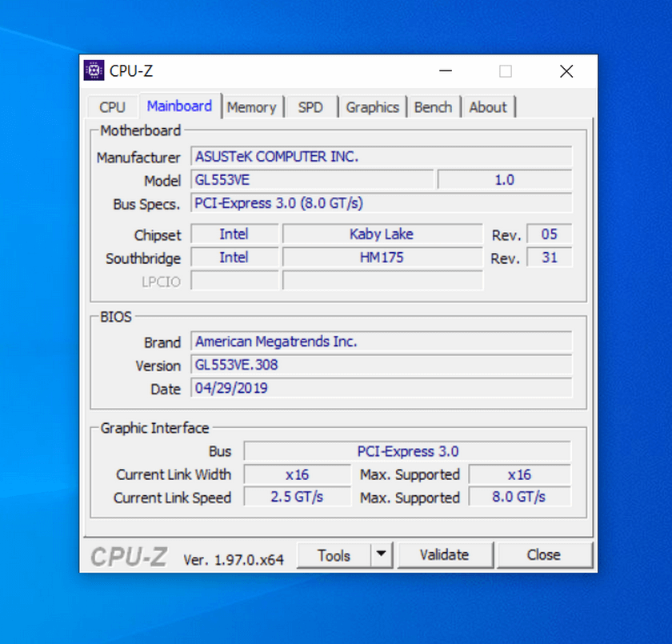Show the About tab
The height and width of the screenshot is (644, 672).
[x=487, y=107]
